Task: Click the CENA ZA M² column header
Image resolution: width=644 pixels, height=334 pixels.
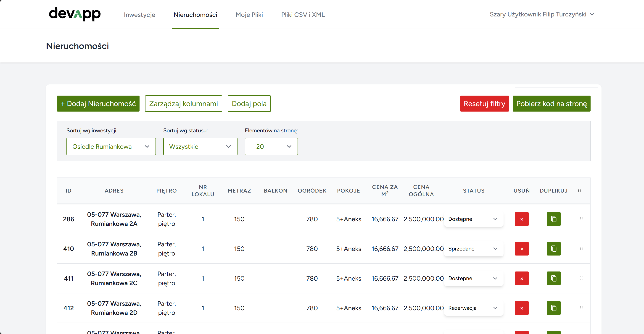Action: (x=385, y=190)
